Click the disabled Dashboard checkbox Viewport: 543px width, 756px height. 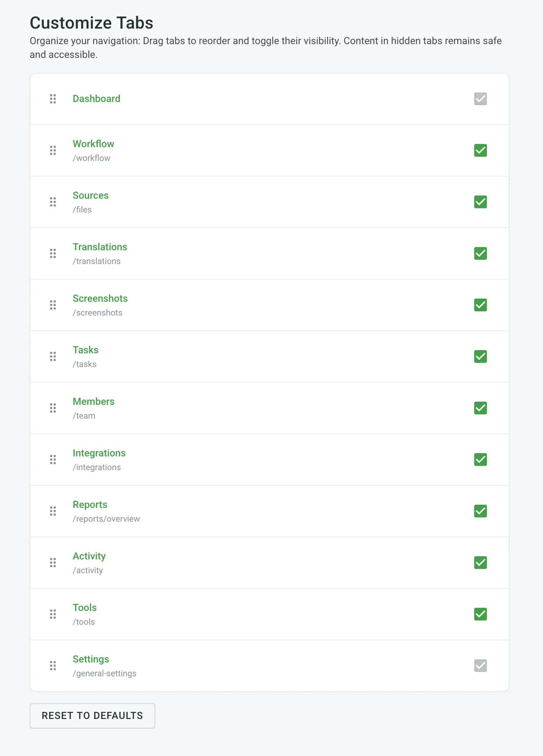tap(480, 99)
